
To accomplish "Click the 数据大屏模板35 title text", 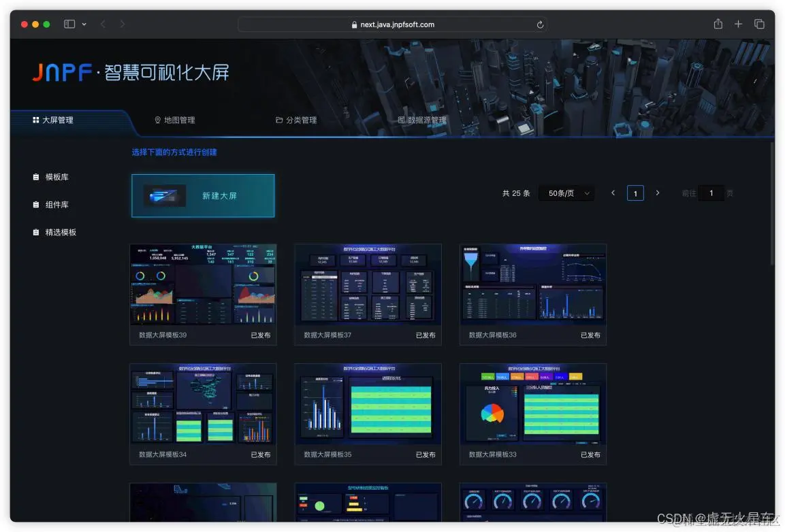I will point(327,455).
